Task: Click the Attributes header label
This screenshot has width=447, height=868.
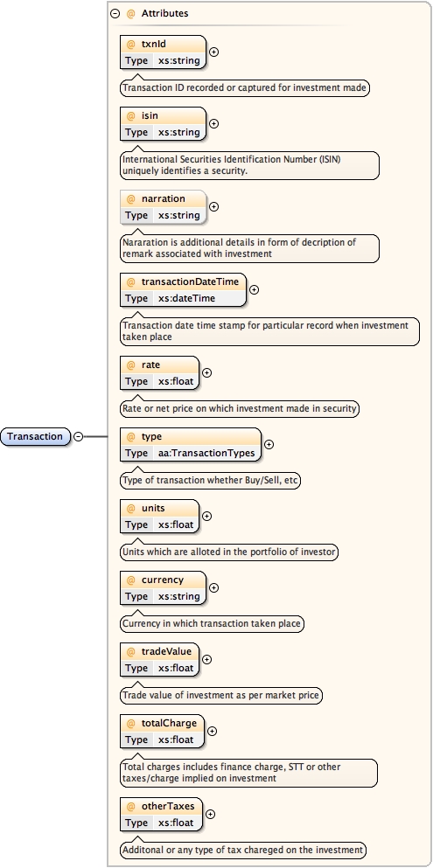Action: pyautogui.click(x=164, y=13)
